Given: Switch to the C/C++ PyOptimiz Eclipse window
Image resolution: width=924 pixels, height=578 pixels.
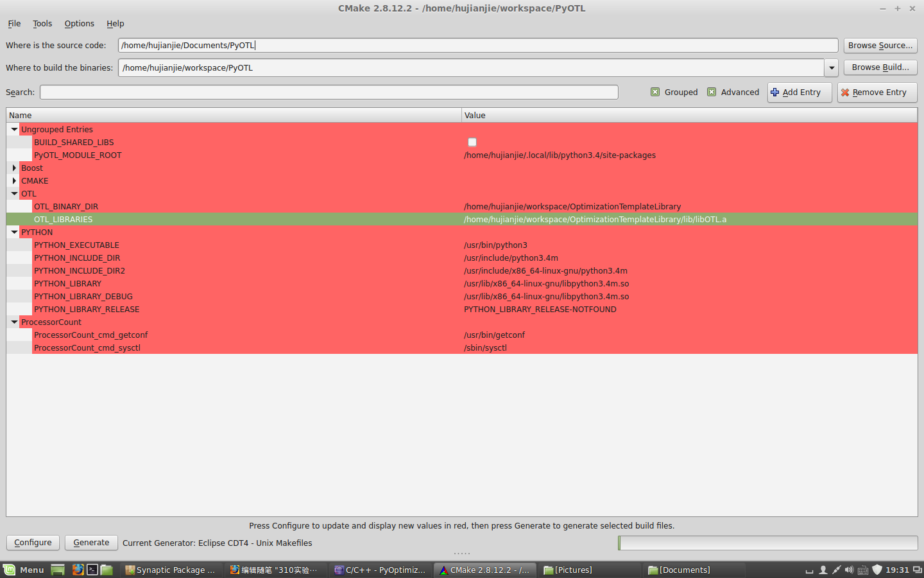Looking at the screenshot, I should [x=381, y=570].
